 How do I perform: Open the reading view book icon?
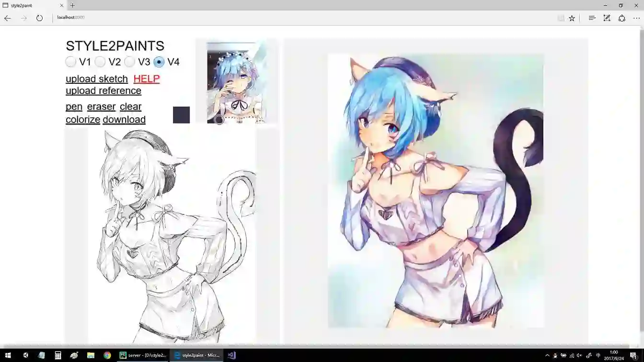(561, 18)
